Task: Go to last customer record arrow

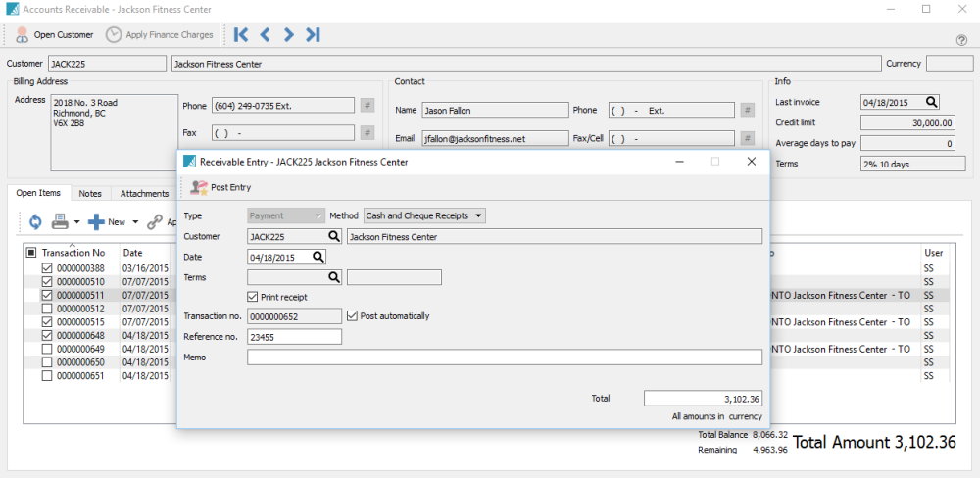Action: 314,35
